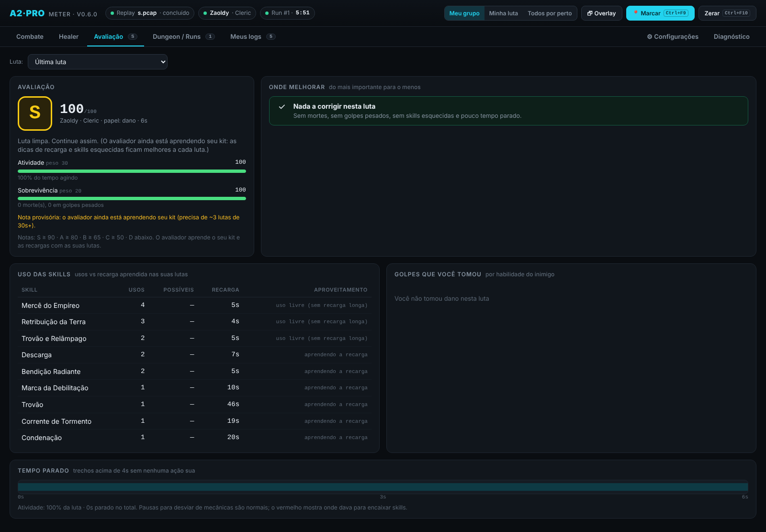Switch to the Combate tab
Image resolution: width=766 pixels, height=532 pixels.
30,36
